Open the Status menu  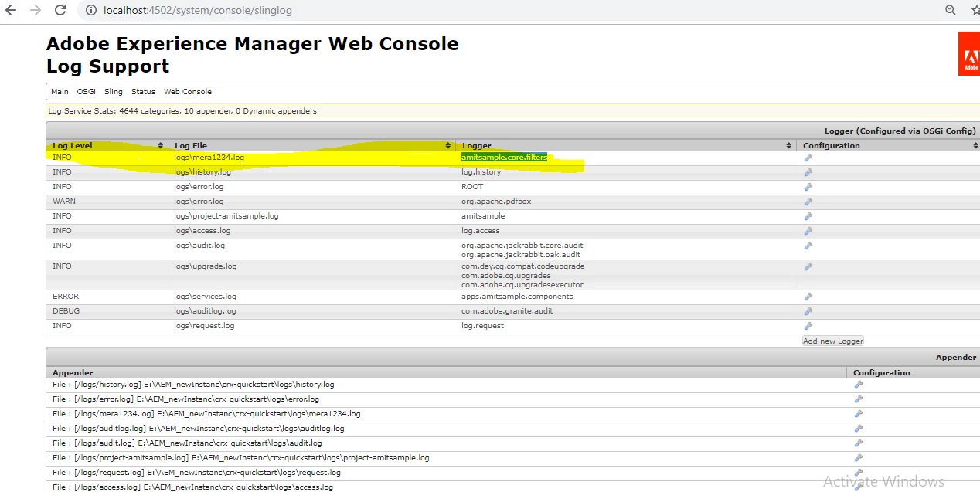[x=143, y=92]
